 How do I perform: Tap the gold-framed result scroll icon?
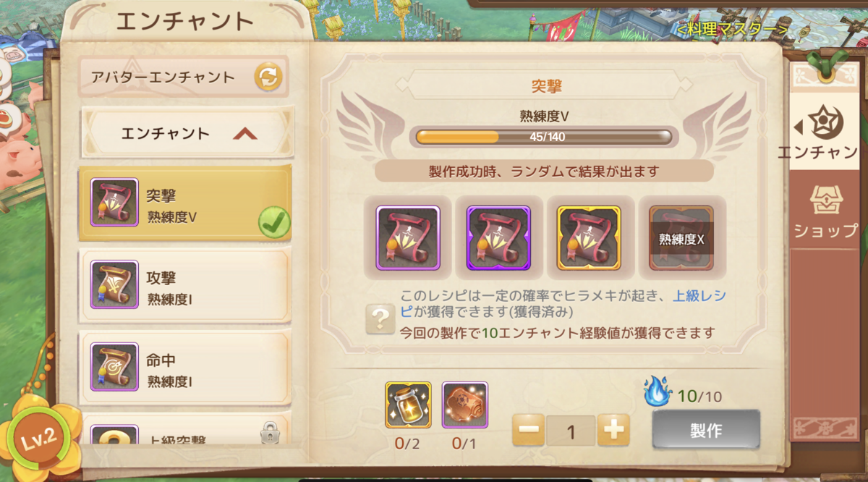[x=589, y=238]
